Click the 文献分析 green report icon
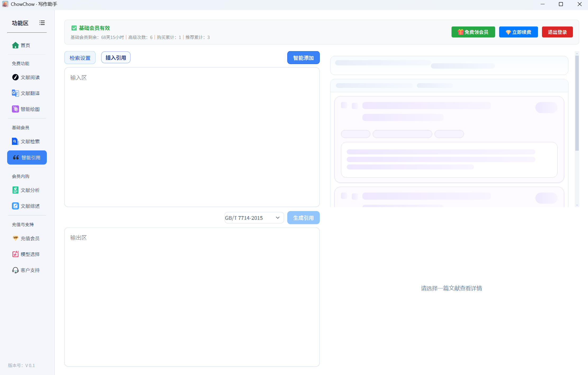Viewport: 588px width, 375px height. tap(15, 190)
